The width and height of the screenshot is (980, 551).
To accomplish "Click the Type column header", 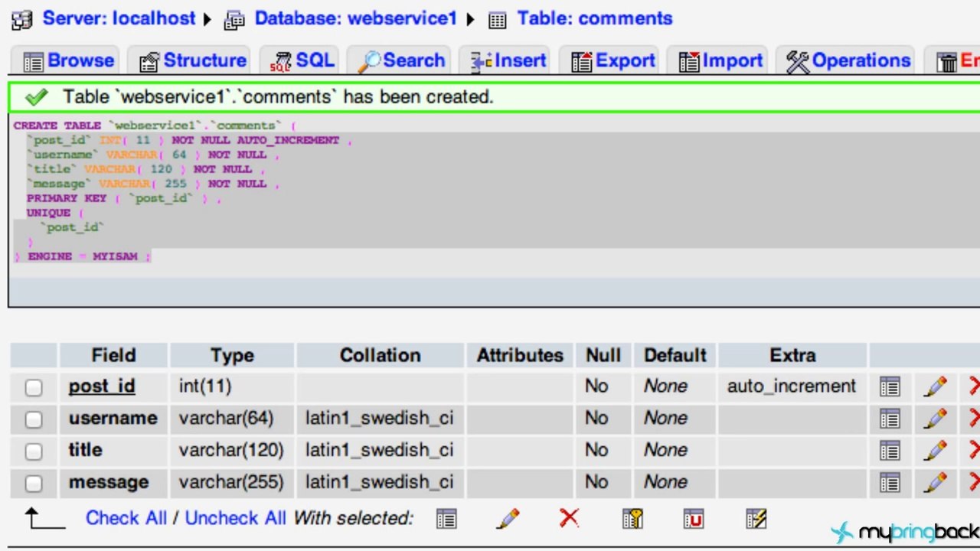I will click(232, 356).
